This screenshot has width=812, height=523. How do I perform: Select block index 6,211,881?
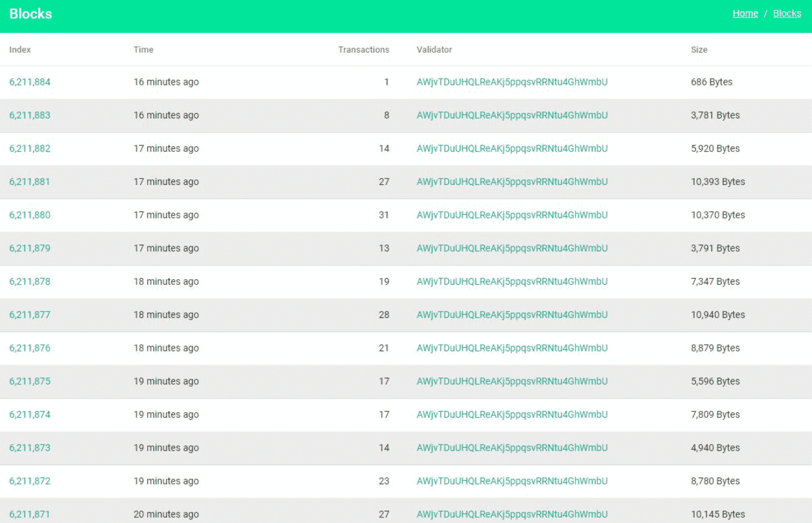(30, 182)
